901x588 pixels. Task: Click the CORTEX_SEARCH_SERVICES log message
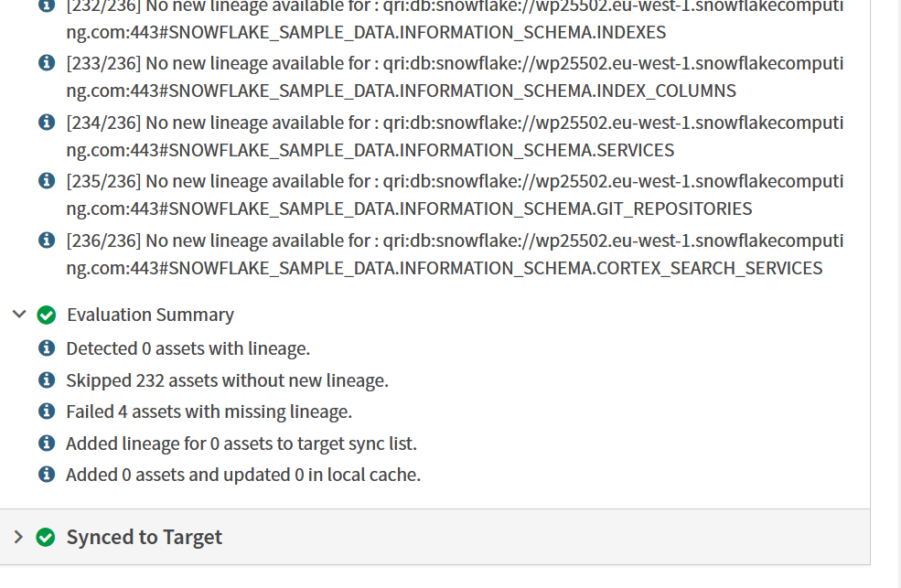coord(443,268)
